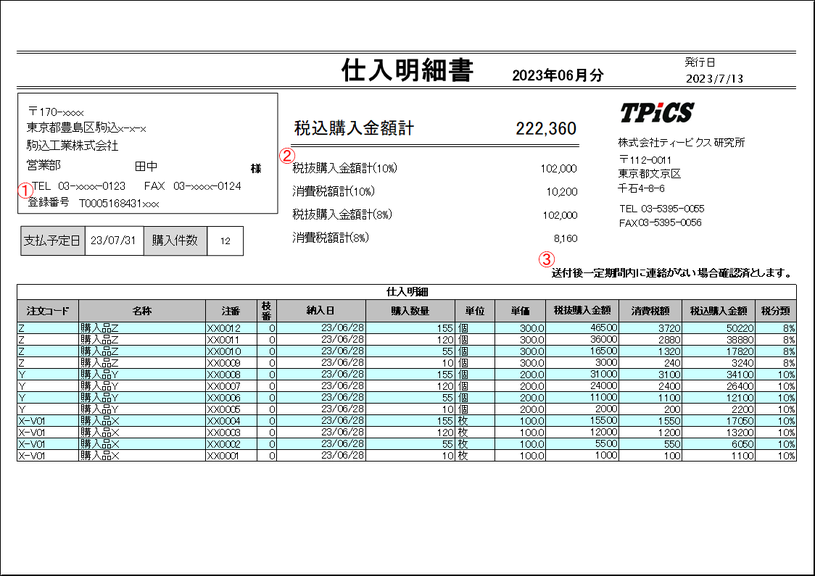Viewport: 815px width, 576px height.
Task: Click order number XX0001 cell
Action: (224, 455)
